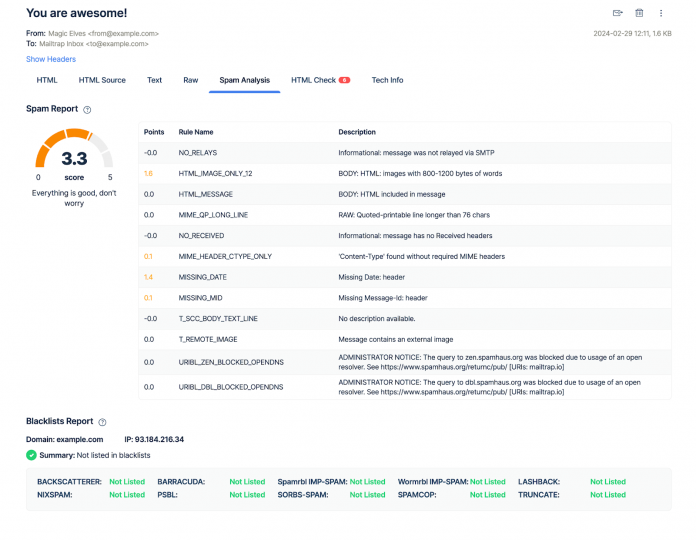Click the Spam Report help icon
Viewport: 696px width, 540px height.
pyautogui.click(x=87, y=109)
